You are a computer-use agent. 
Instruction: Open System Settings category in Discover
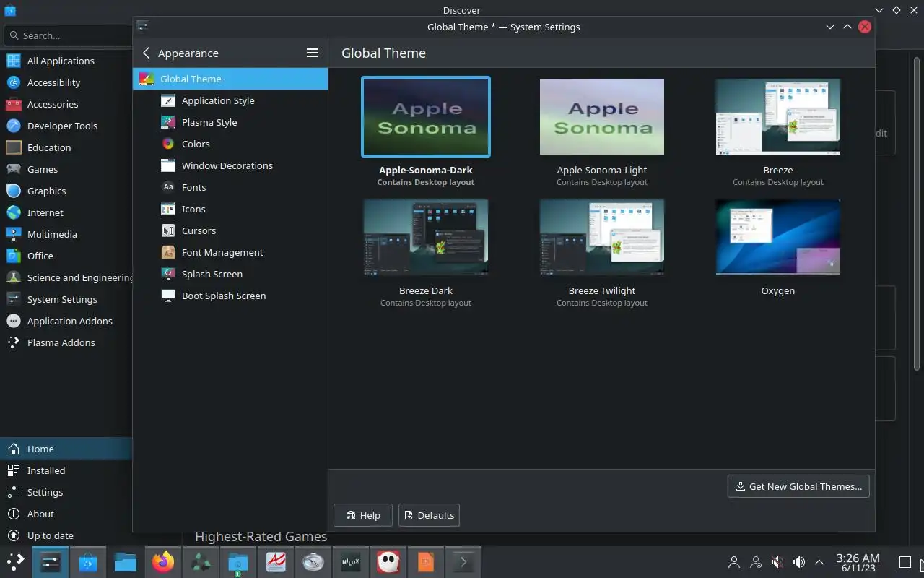click(66, 299)
